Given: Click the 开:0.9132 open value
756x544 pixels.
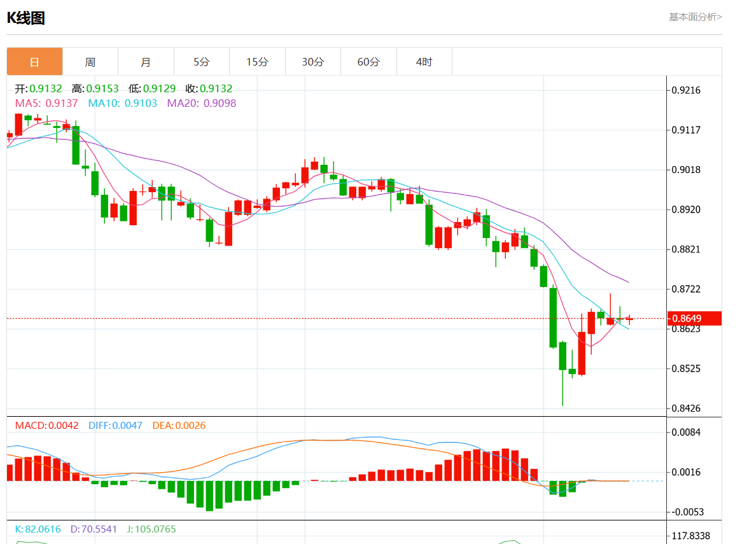Looking at the screenshot, I should click(39, 88).
